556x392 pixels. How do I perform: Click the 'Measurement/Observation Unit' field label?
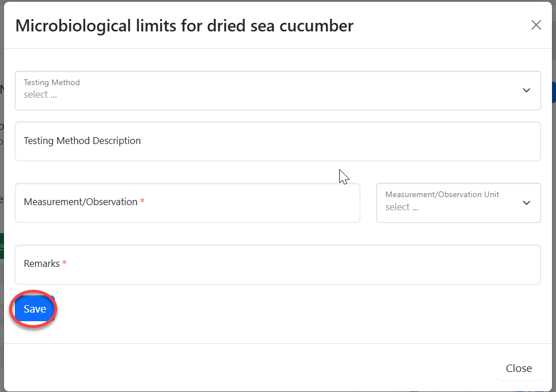(x=442, y=194)
